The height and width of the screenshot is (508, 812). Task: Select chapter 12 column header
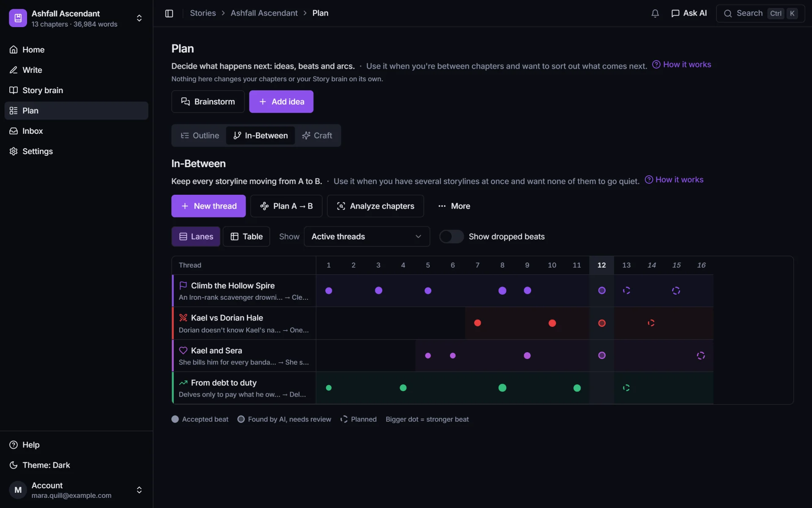point(601,265)
